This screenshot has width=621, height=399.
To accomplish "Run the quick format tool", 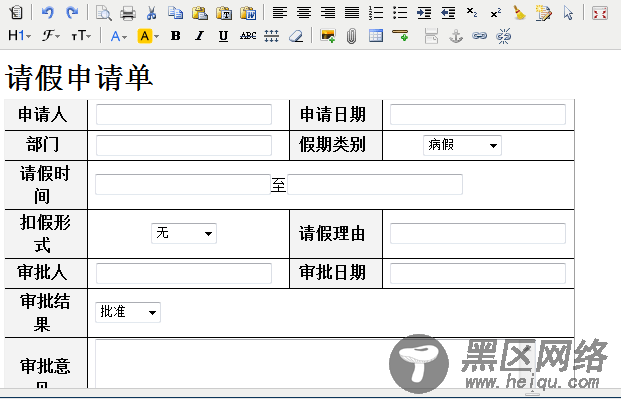I will click(x=544, y=13).
